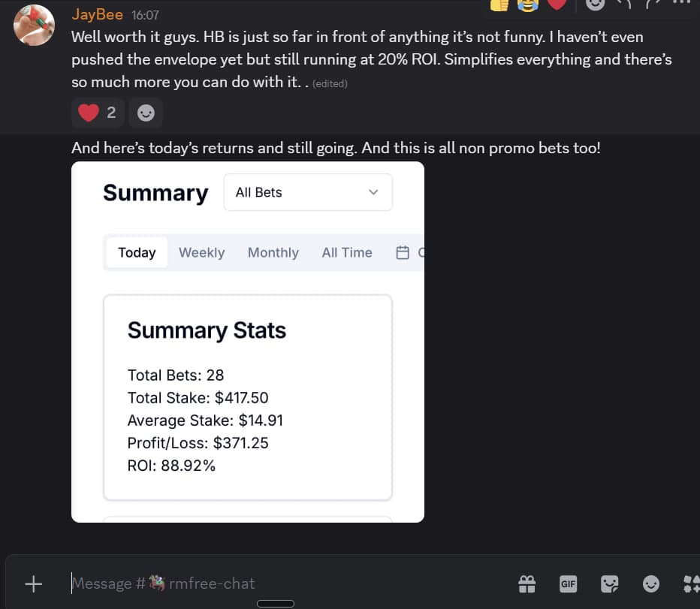Click the plus attachment button

click(33, 583)
